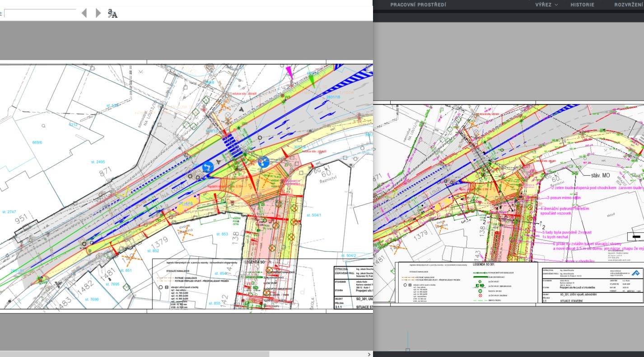Click the search text input field
644x357 pixels.
coord(40,14)
